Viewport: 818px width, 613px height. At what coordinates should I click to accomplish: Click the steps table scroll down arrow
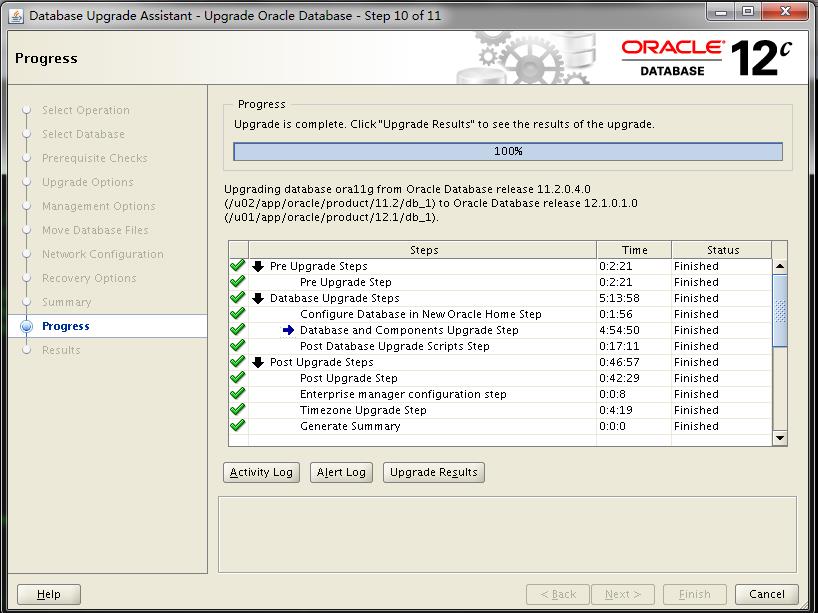click(780, 438)
